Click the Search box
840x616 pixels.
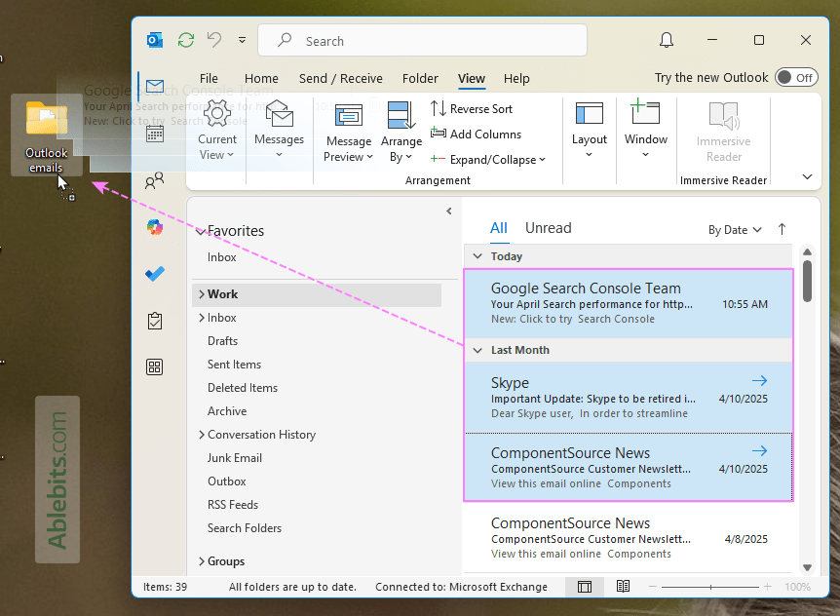[x=422, y=40]
